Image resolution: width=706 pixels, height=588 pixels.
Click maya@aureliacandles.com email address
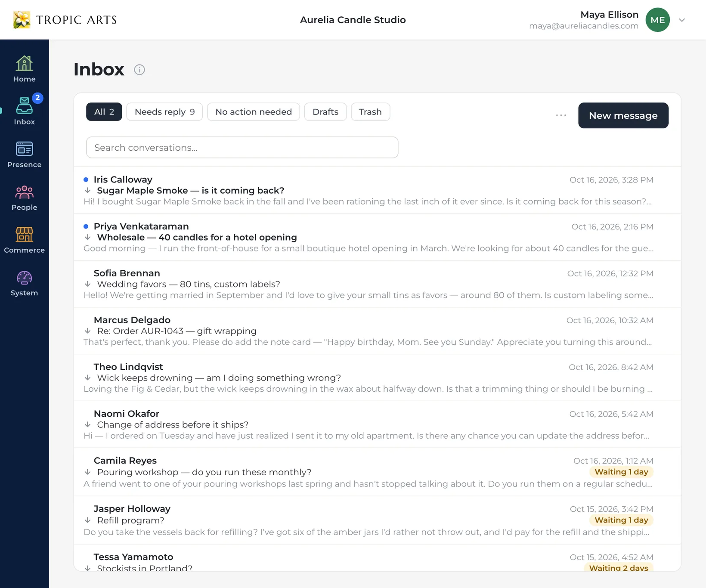click(583, 26)
